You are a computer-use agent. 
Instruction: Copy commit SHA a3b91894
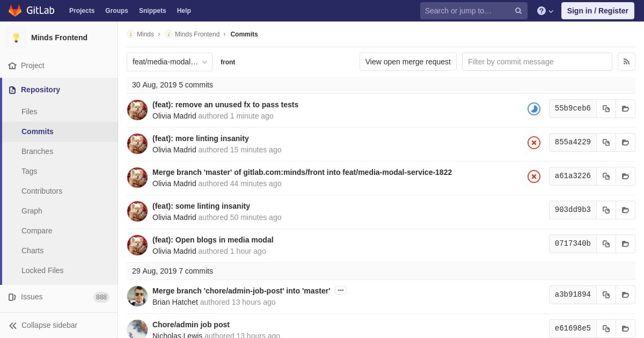(x=606, y=295)
